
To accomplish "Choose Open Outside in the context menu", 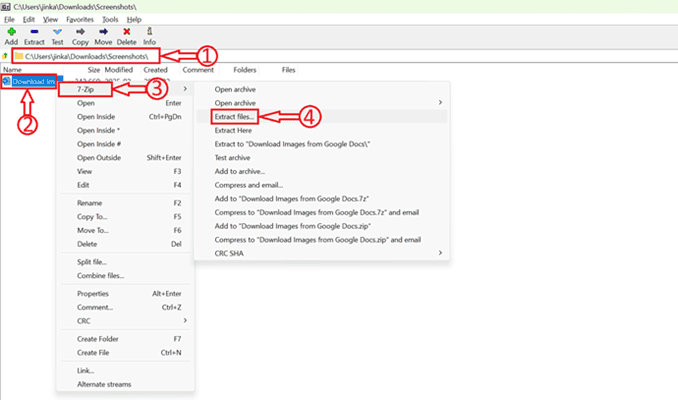I will (x=125, y=158).
